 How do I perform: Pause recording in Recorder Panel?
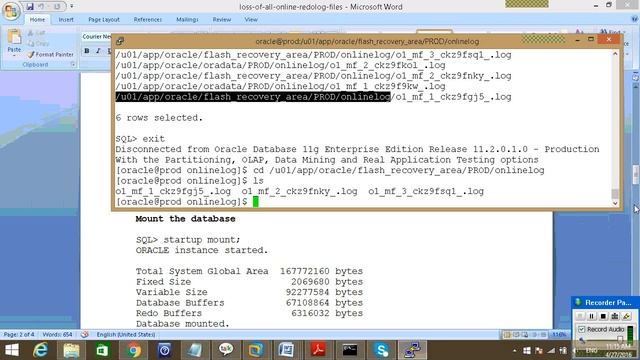pyautogui.click(x=591, y=316)
